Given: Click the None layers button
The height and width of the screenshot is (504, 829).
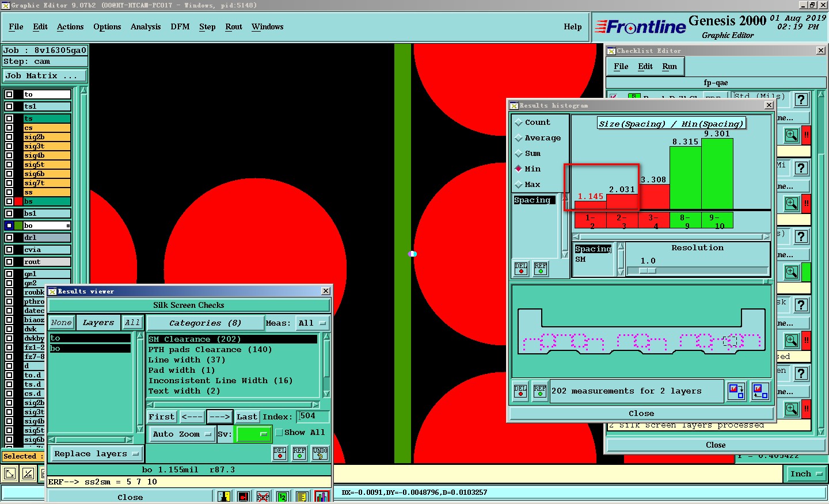Looking at the screenshot, I should (x=61, y=323).
